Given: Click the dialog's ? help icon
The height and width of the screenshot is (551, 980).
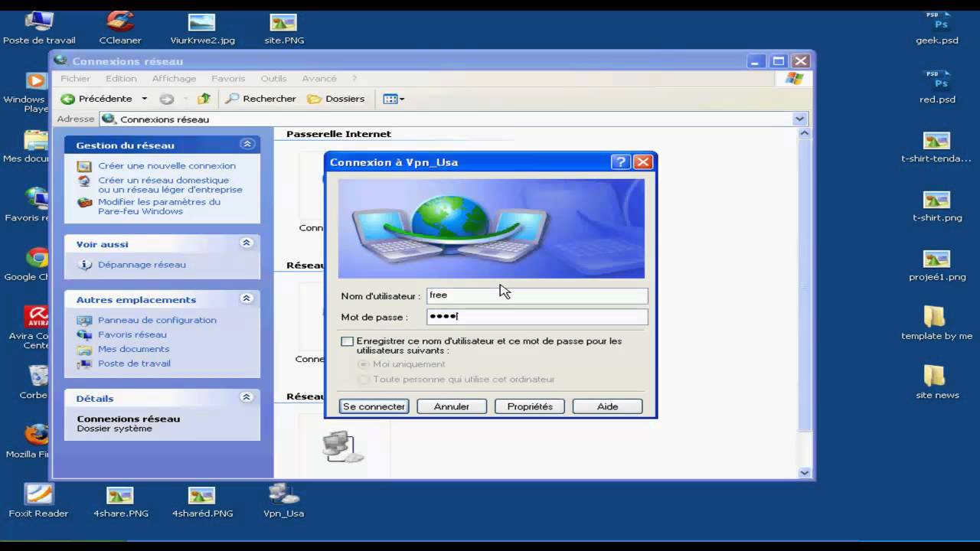Looking at the screenshot, I should [x=621, y=162].
